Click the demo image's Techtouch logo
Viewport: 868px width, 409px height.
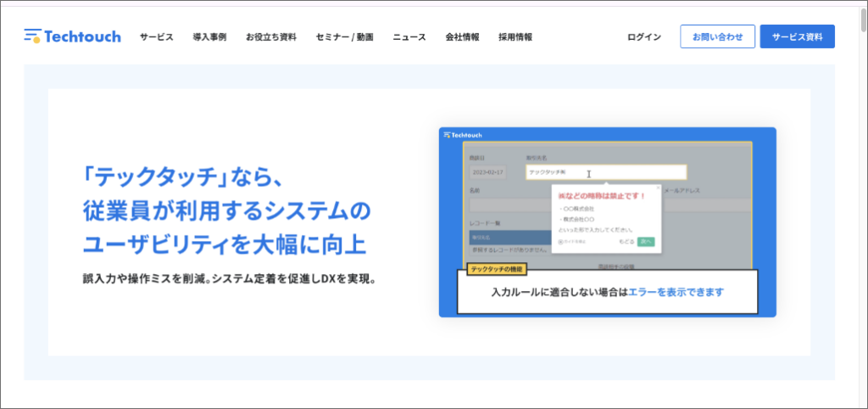(463, 135)
